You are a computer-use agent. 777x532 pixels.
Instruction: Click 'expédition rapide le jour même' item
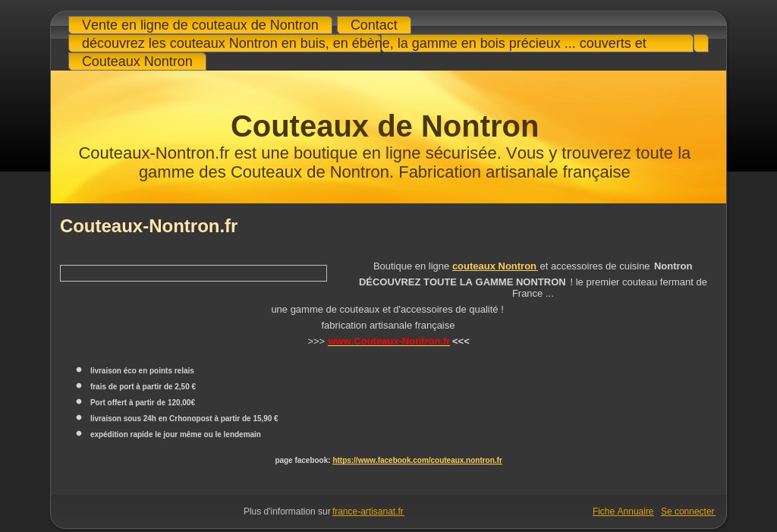tap(175, 434)
